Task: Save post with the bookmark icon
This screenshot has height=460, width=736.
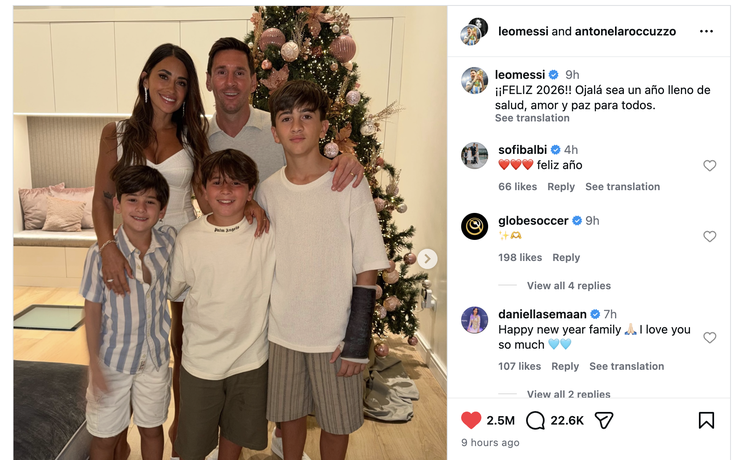Action: click(x=706, y=420)
